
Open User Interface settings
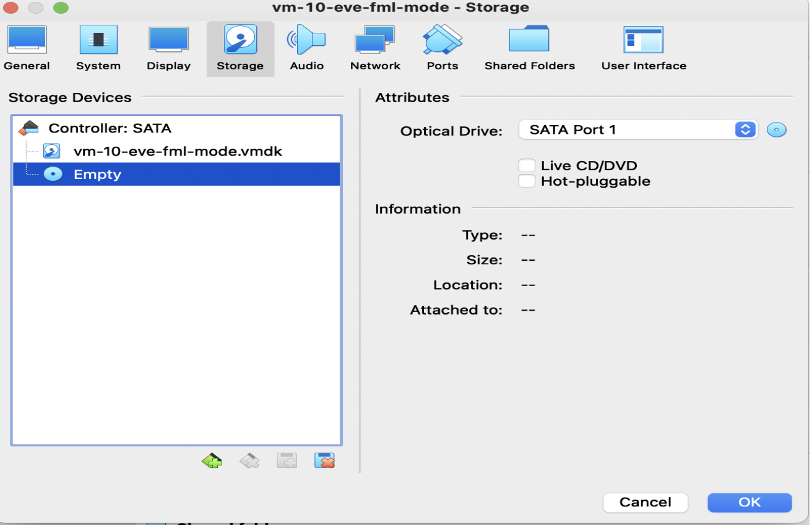tap(644, 48)
